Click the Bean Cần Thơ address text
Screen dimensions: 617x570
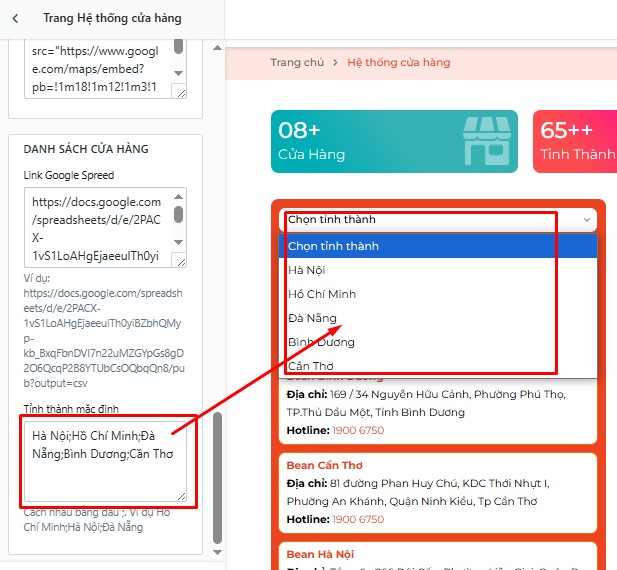click(418, 492)
